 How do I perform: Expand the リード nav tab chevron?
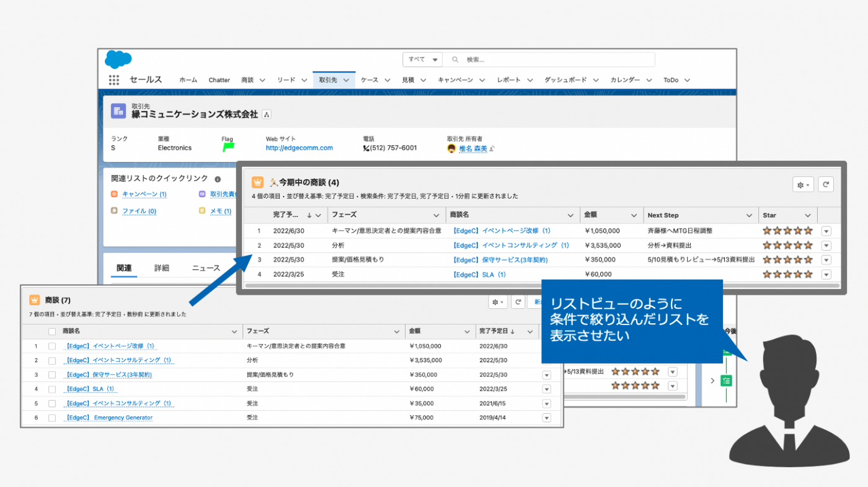tap(304, 80)
